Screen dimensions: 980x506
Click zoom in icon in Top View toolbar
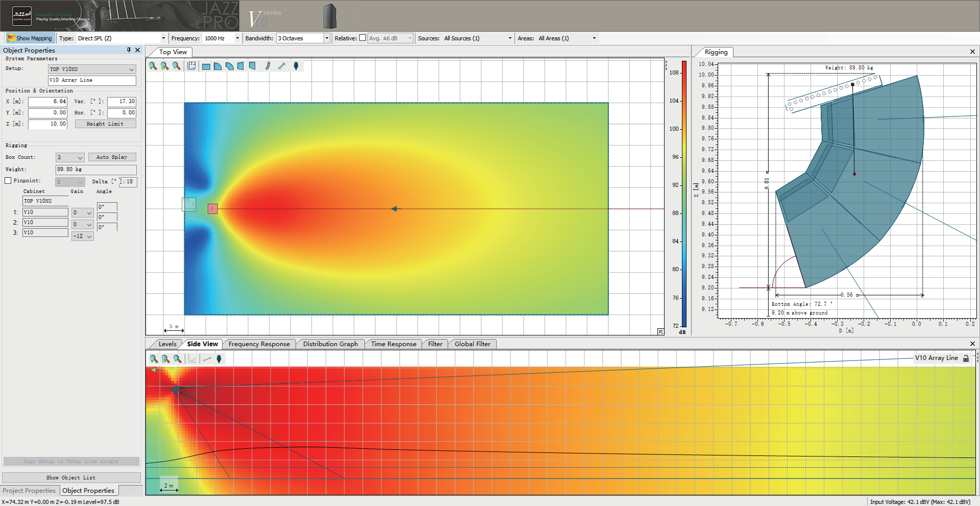coord(153,66)
